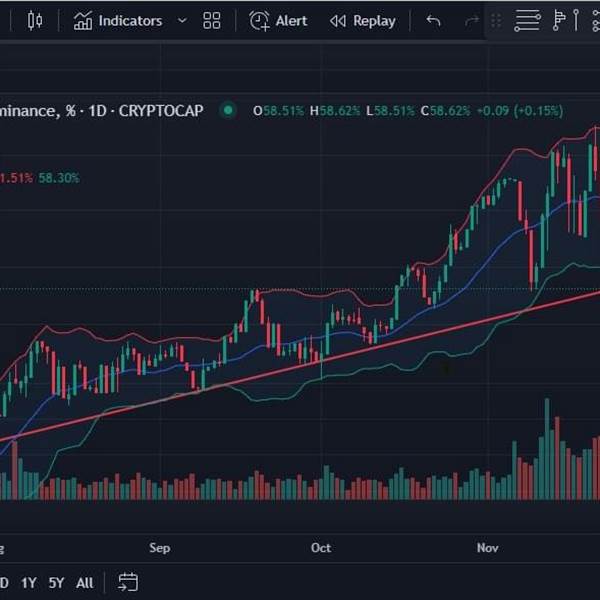The image size is (600, 600).
Task: Click the green indicator value 58.30%
Action: coord(59,178)
